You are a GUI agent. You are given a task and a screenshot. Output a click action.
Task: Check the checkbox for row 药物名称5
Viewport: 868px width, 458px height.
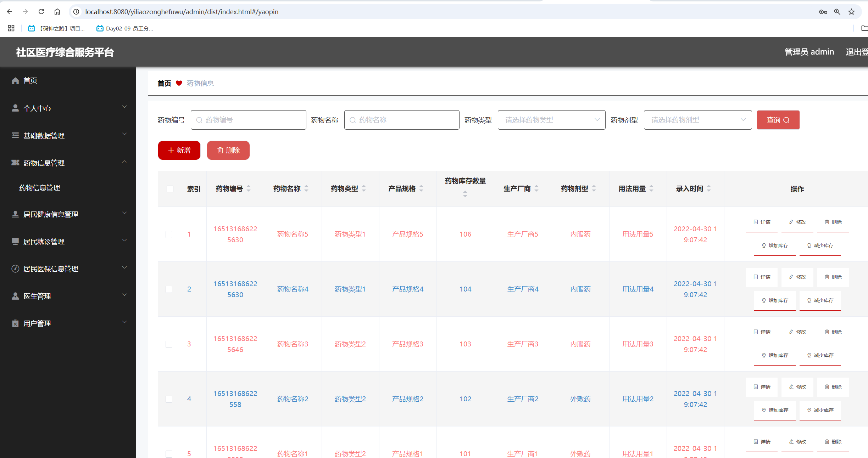pos(169,234)
